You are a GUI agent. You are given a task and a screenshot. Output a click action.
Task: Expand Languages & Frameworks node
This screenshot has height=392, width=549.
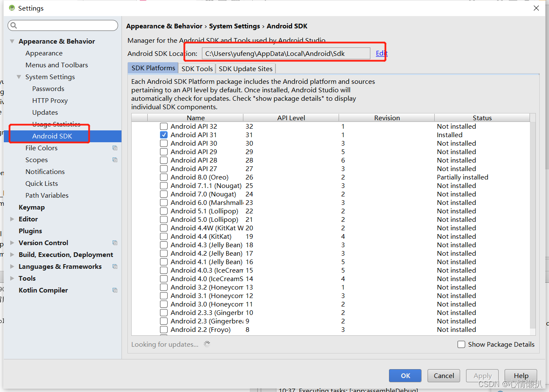pyautogui.click(x=12, y=266)
